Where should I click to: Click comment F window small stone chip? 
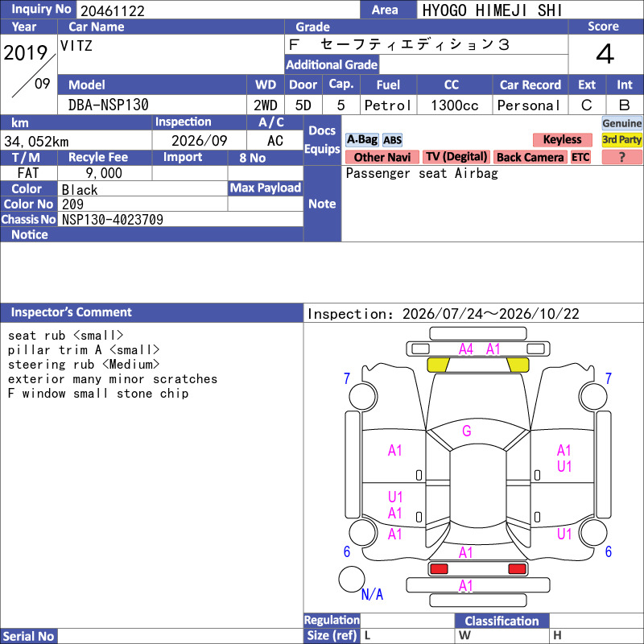click(98, 394)
